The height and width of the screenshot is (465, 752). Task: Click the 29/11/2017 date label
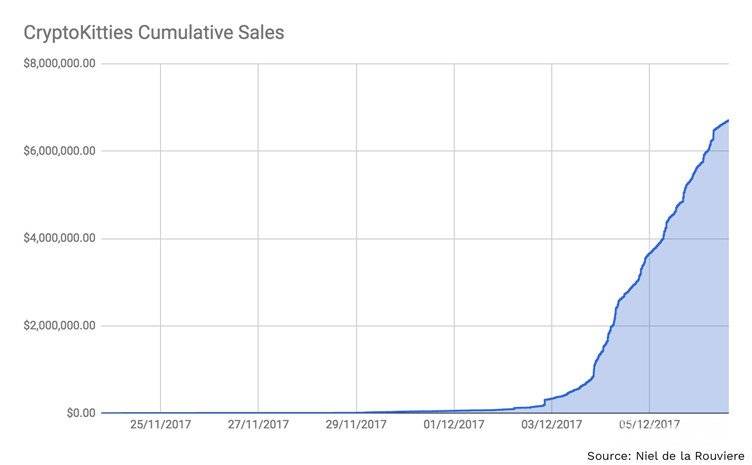coord(356,424)
